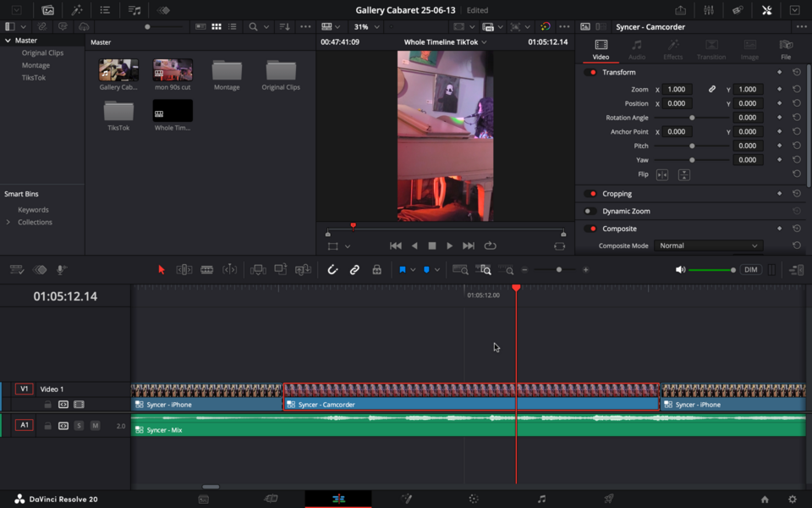Select the arrow Selection Mode tool
The width and height of the screenshot is (812, 508).
click(x=161, y=269)
